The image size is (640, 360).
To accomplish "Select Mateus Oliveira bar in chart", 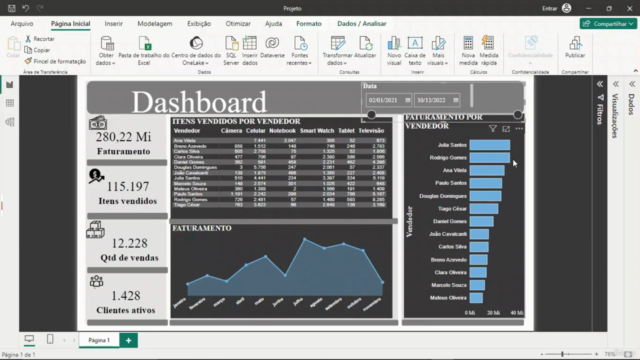I will pyautogui.click(x=476, y=298).
